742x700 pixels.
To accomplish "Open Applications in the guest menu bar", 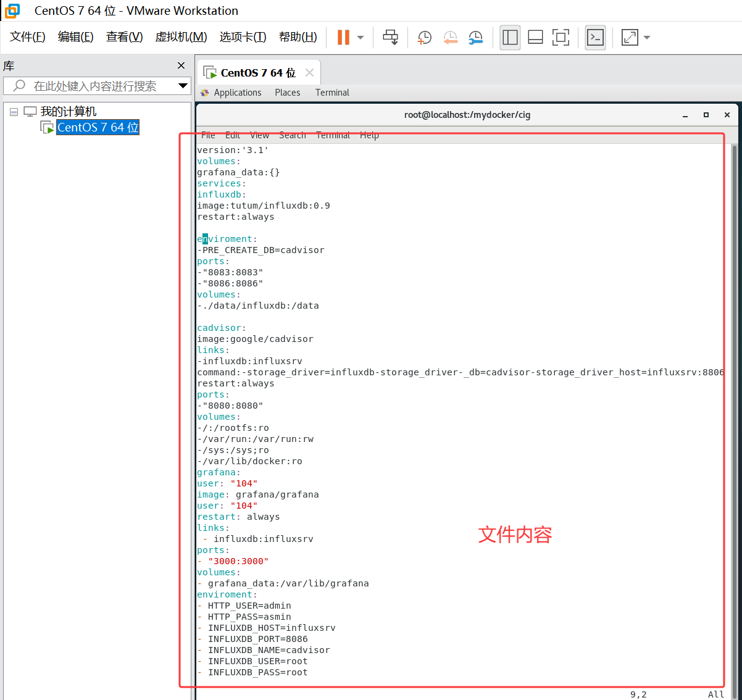I will click(x=238, y=92).
